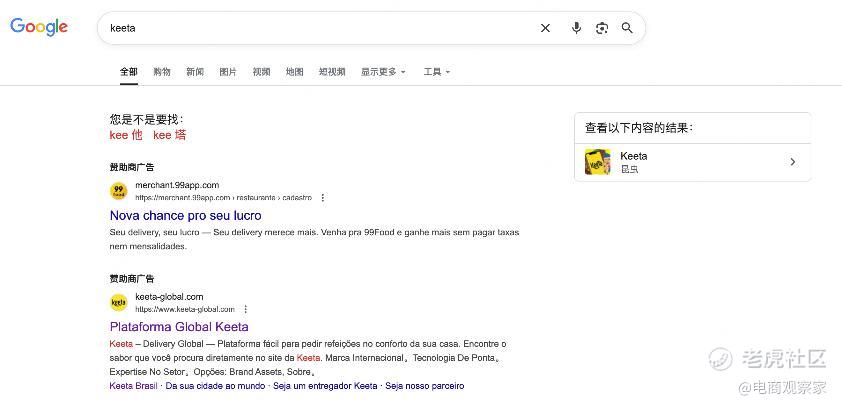Open 'Seja um entregador Keeta' sitelink
842x407 pixels.
[x=325, y=386]
